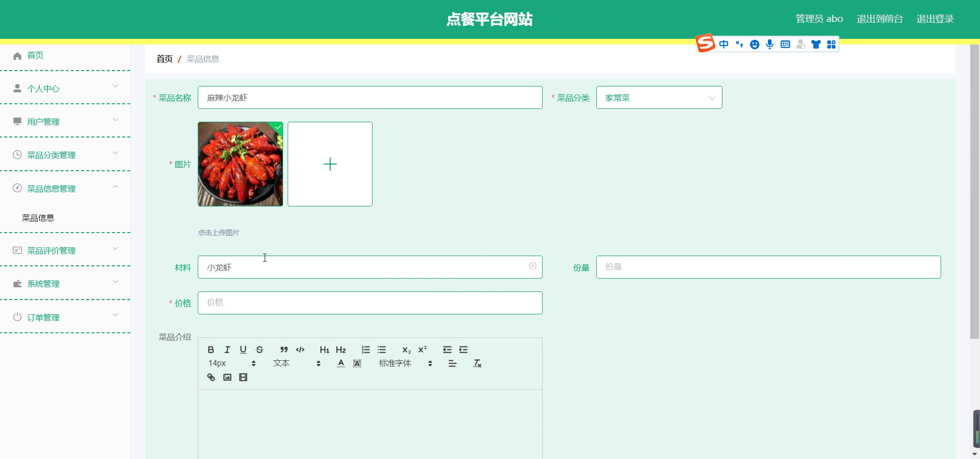Start Sogou voice input microphone
Image resolution: width=980 pixels, height=459 pixels.
pos(770,44)
